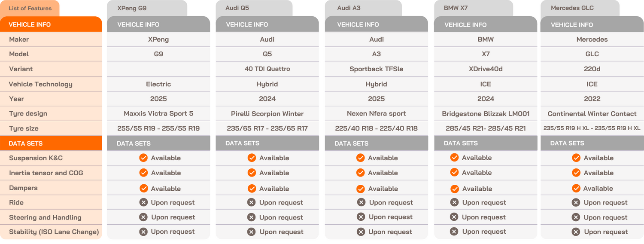Click the List of Features tab
The height and width of the screenshot is (244, 644).
pos(30,9)
